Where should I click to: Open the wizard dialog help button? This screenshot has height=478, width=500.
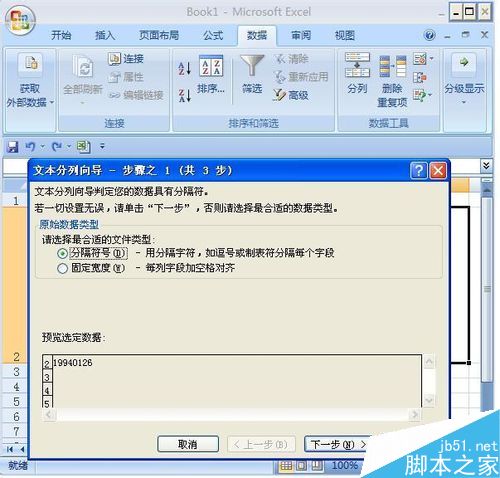coord(419,171)
